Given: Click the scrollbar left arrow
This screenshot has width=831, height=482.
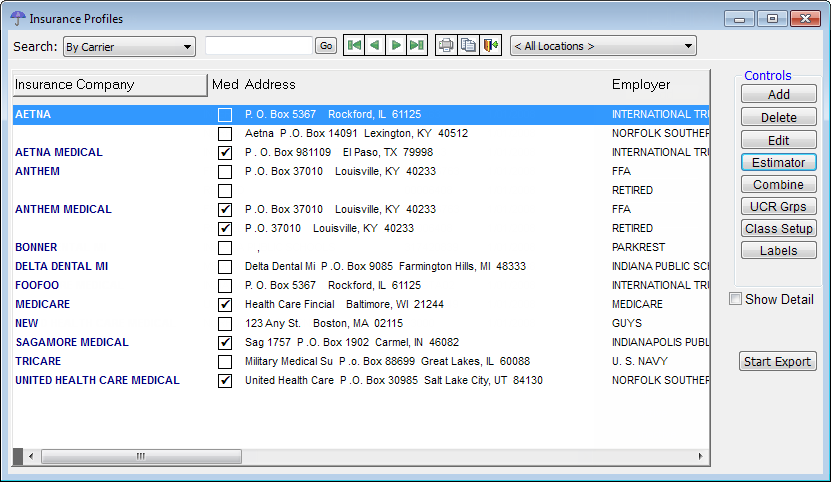Looking at the screenshot, I should (31, 456).
